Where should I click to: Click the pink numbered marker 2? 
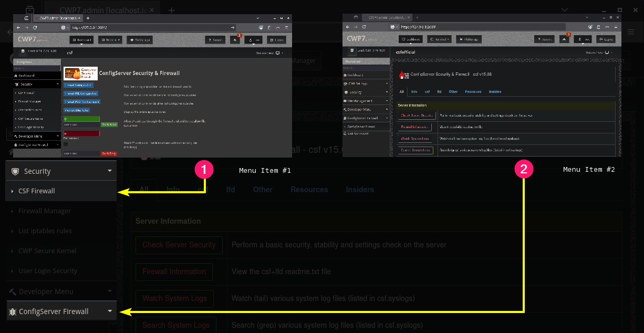click(x=523, y=169)
